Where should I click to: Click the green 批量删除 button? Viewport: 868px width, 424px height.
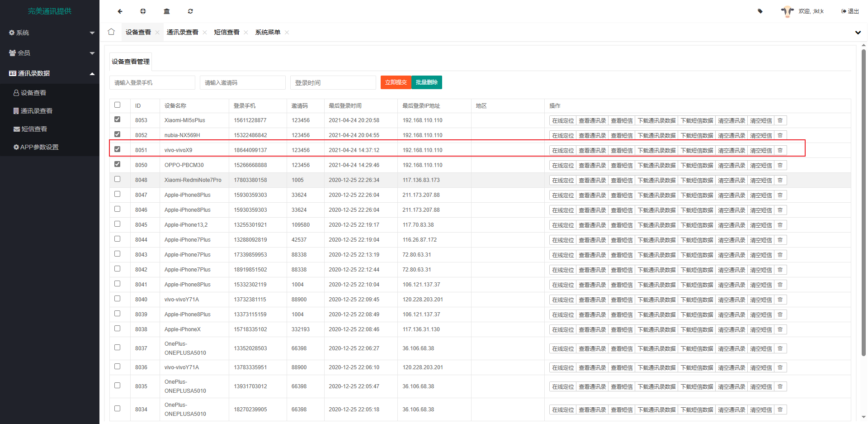pos(426,82)
